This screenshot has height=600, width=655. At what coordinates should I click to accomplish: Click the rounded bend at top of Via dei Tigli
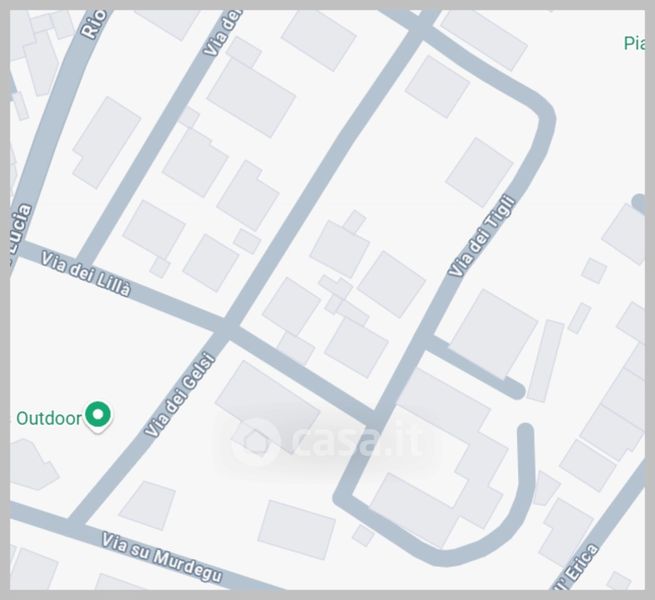542,109
